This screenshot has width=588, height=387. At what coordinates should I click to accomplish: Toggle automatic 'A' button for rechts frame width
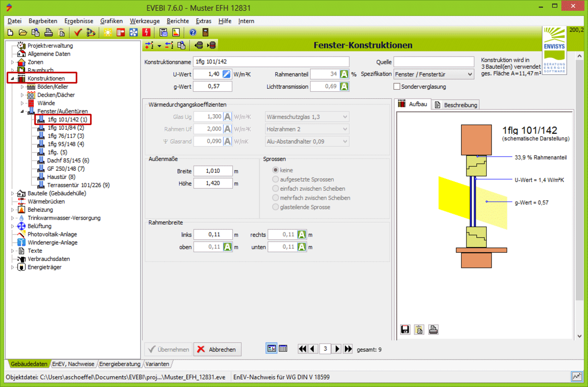pos(302,234)
